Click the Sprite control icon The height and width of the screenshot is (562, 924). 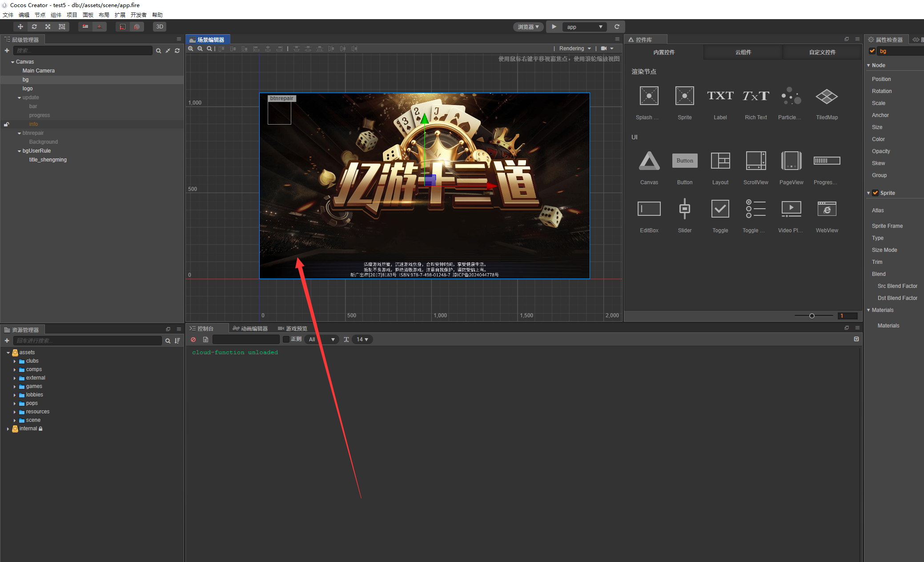[x=684, y=96]
